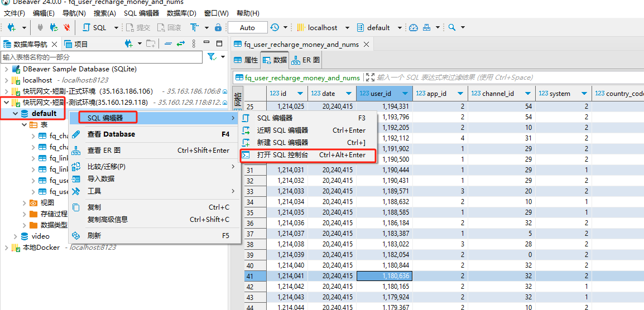Click the red Disconnect plug icon
This screenshot has width=644, height=310.
67,27
